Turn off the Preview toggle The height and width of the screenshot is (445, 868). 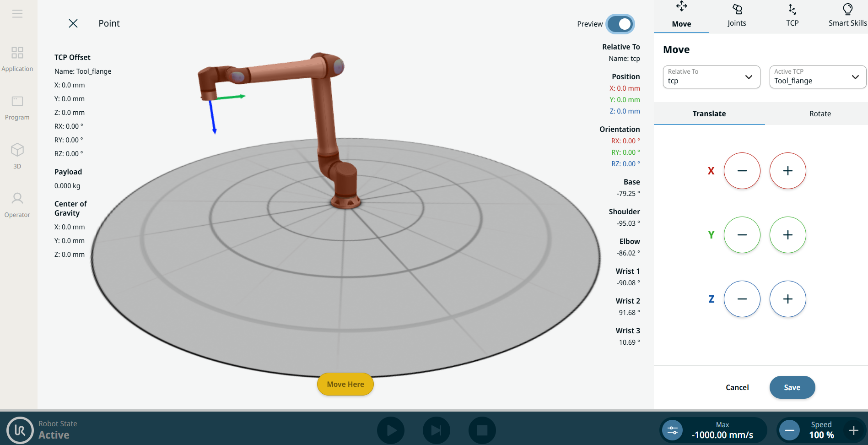[620, 24]
